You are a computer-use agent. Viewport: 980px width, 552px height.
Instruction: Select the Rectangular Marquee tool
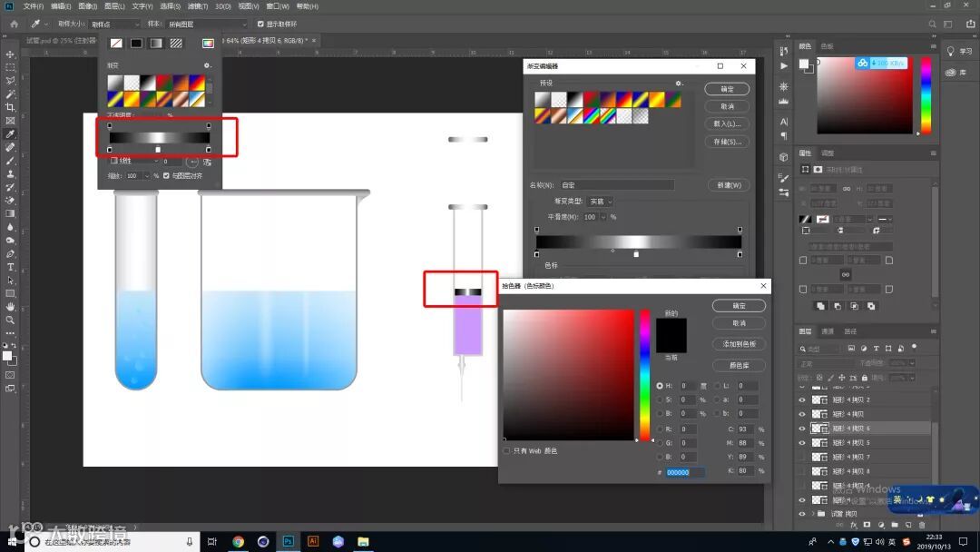(x=10, y=67)
